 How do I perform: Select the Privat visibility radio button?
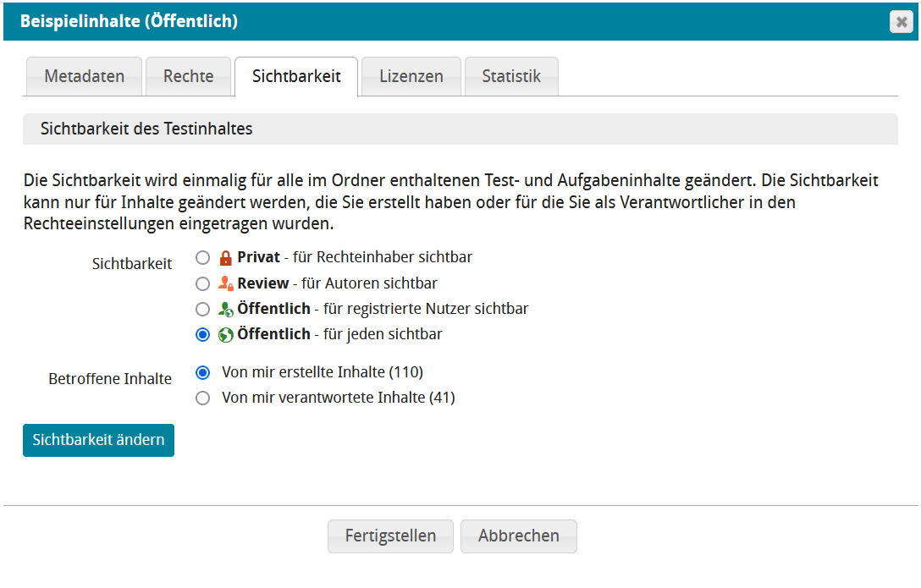202,258
